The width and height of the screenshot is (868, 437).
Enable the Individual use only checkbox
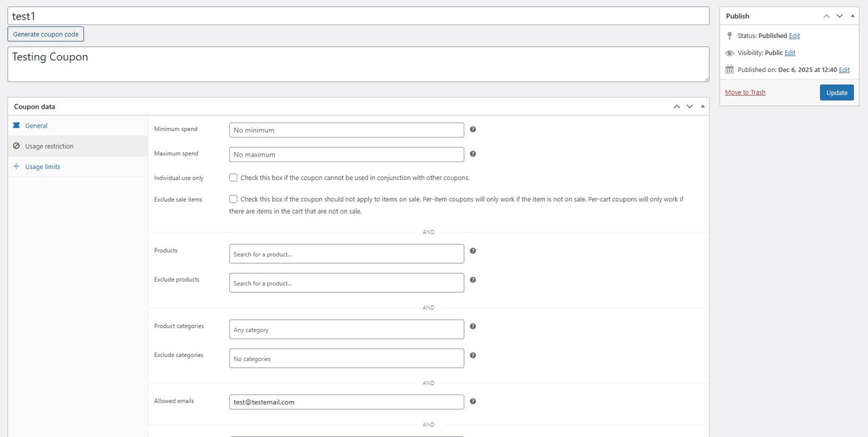point(233,178)
